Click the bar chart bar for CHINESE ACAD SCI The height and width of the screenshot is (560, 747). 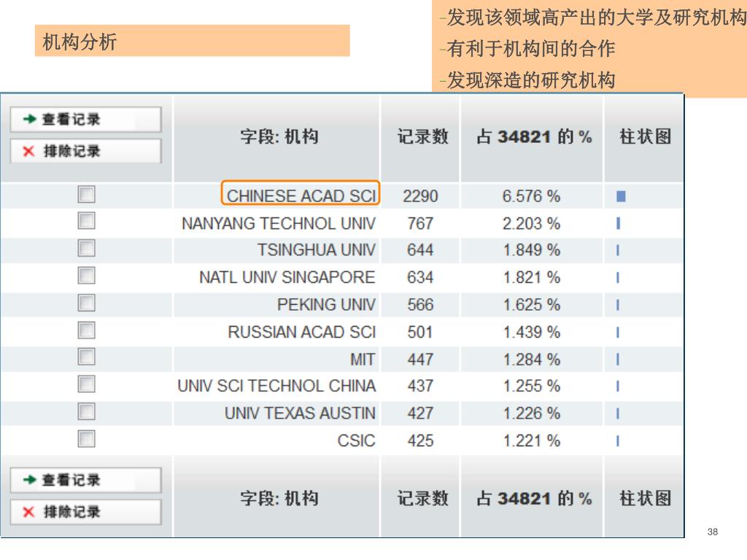click(x=621, y=196)
